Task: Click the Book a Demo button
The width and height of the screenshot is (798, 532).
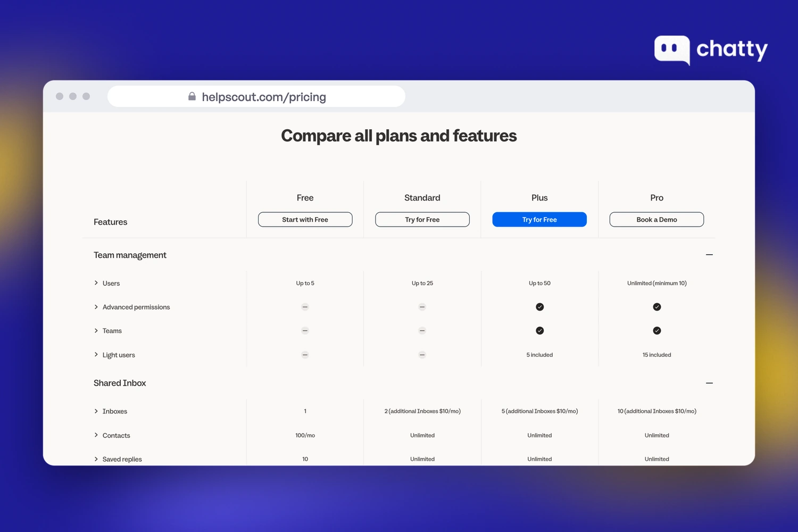Action: [x=656, y=220]
